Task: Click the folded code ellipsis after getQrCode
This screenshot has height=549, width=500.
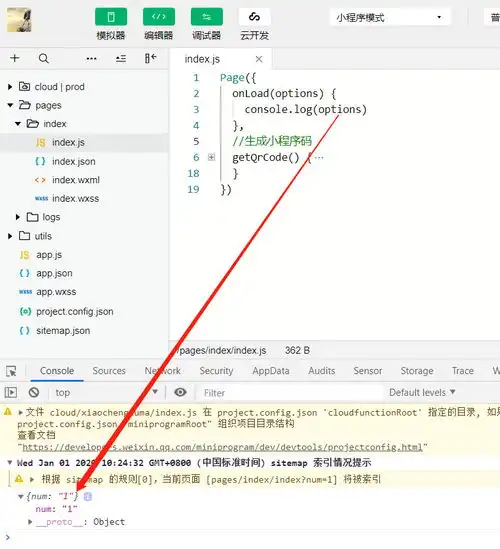Action: [x=319, y=158]
